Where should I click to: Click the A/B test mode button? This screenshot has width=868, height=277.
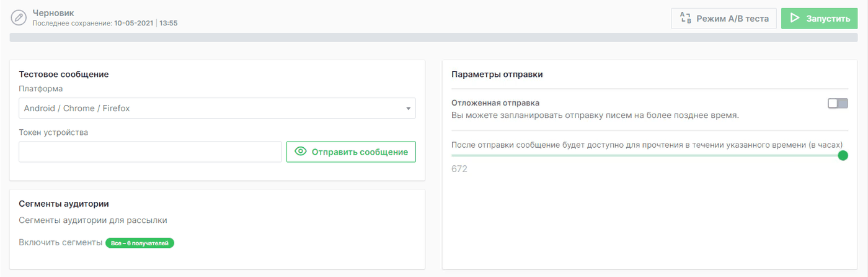(x=724, y=19)
